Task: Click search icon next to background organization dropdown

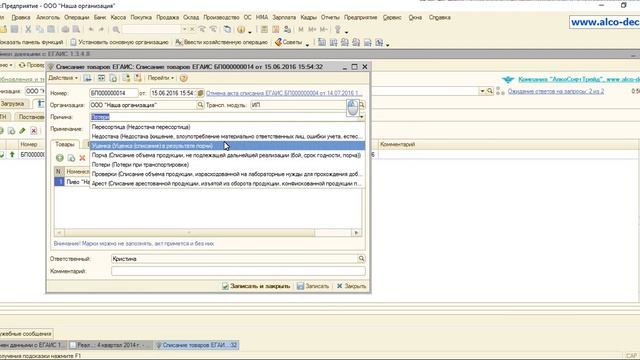Action: click(x=490, y=91)
